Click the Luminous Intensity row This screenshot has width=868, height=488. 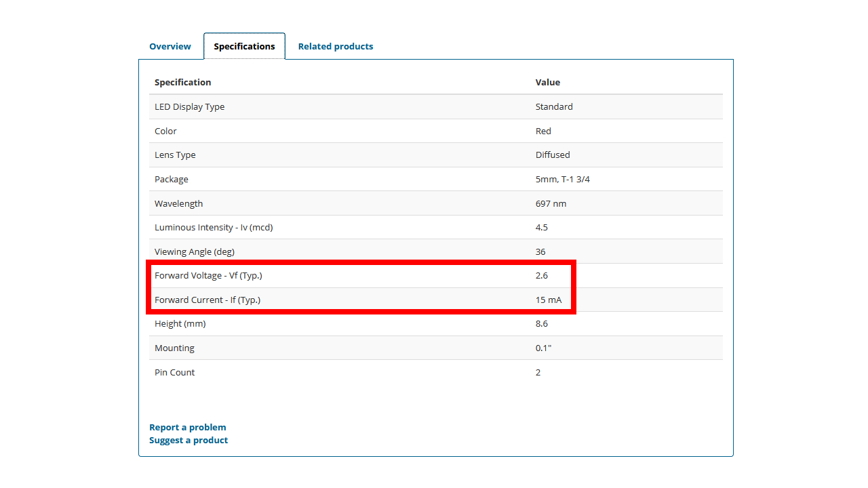(x=214, y=227)
